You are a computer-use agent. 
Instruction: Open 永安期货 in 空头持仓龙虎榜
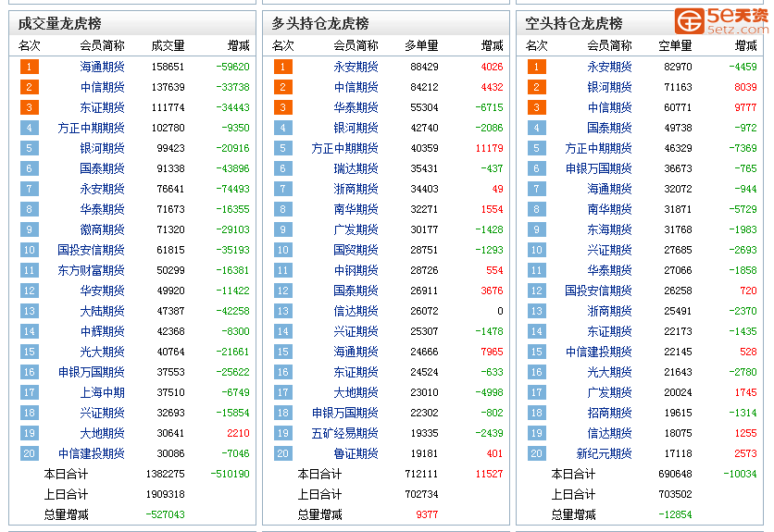coord(609,67)
